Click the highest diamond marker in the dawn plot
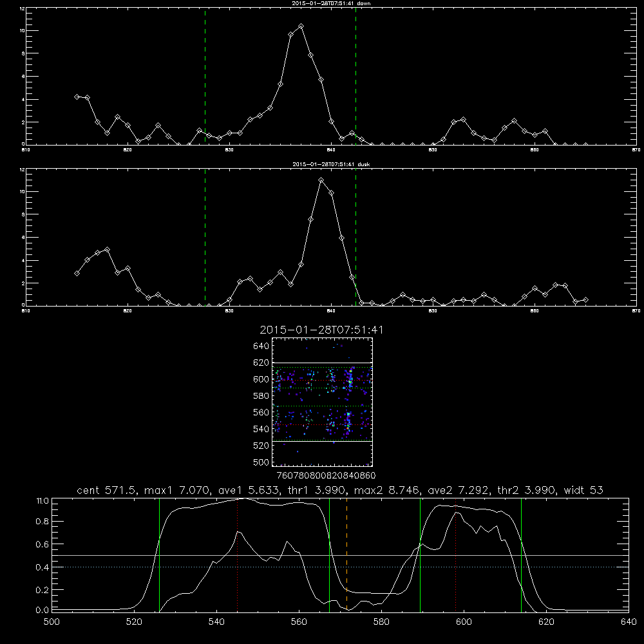 tap(301, 26)
